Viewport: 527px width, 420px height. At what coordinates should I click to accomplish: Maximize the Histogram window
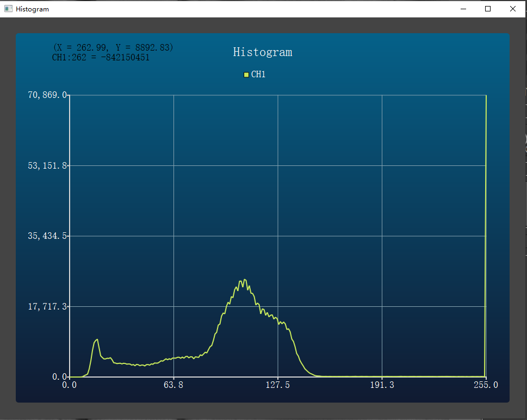point(488,9)
